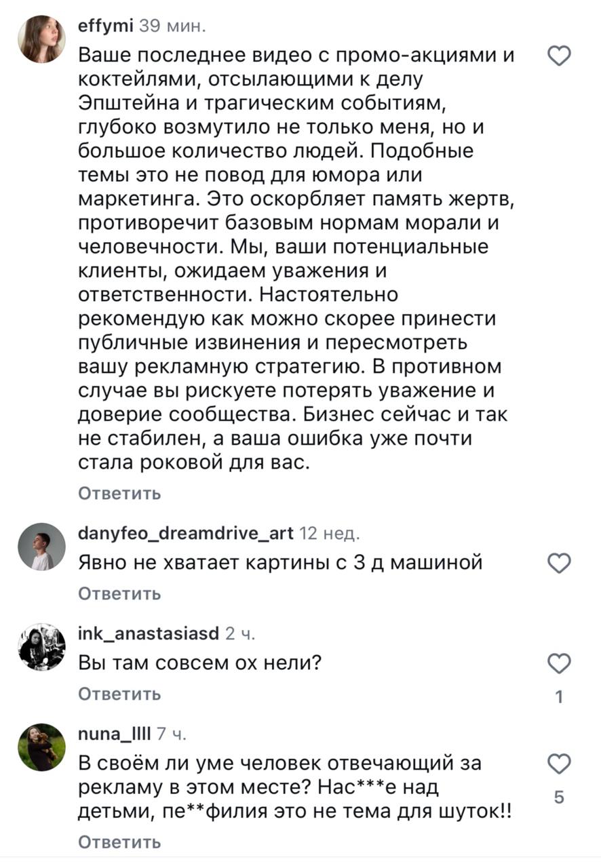The width and height of the screenshot is (601, 868).
Task: View ink_anastasiasd's profile photo
Action: [x=41, y=647]
